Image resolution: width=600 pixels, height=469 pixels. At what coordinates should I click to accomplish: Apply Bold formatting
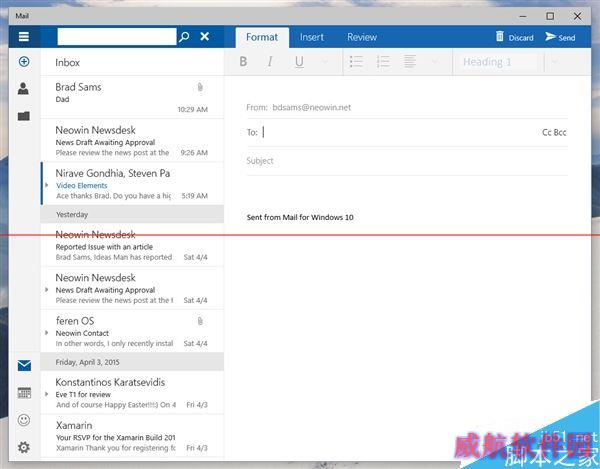(243, 62)
